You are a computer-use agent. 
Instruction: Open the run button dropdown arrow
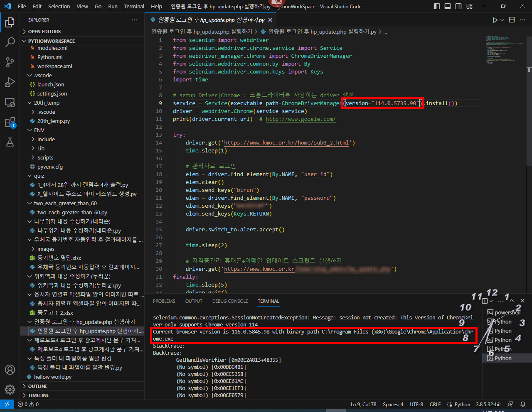502,20
